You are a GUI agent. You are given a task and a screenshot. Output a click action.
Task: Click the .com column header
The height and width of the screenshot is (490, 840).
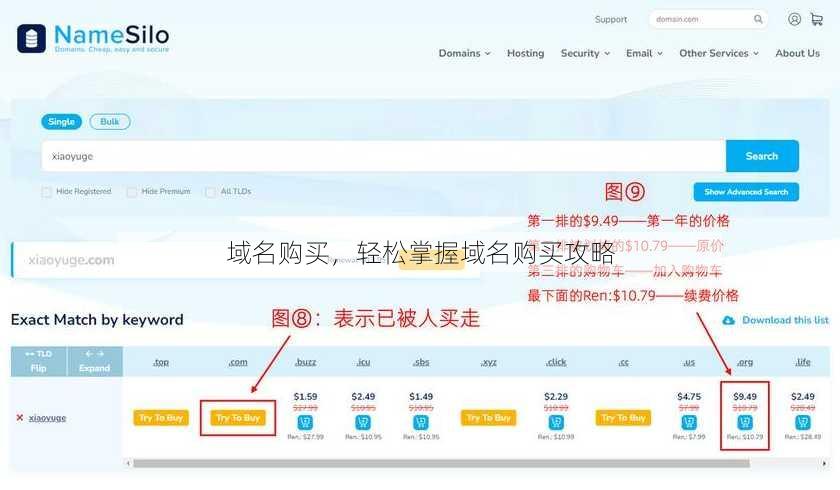(238, 362)
